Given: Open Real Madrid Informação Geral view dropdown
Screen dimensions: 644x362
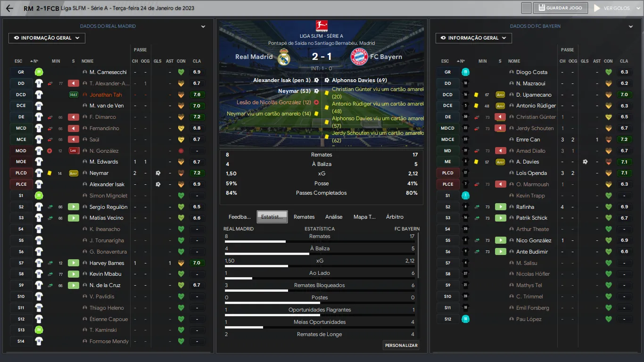Looking at the screenshot, I should pyautogui.click(x=47, y=38).
